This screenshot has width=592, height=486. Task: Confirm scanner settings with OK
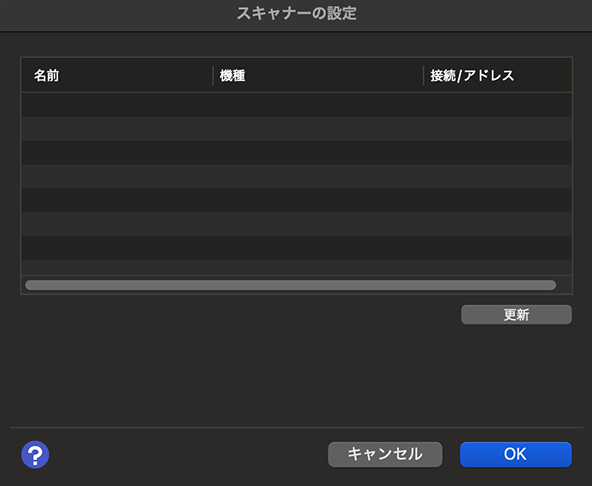pos(516,455)
